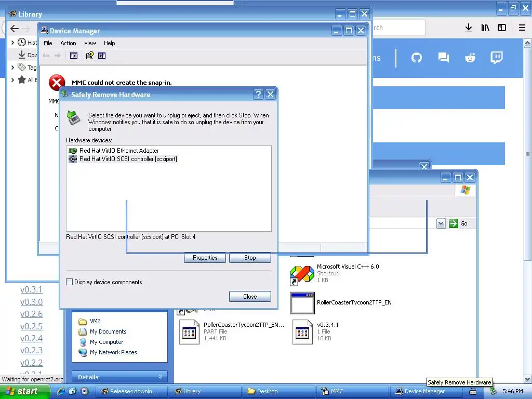Open Device Manager Action menu
The image size is (532, 399).
68,43
